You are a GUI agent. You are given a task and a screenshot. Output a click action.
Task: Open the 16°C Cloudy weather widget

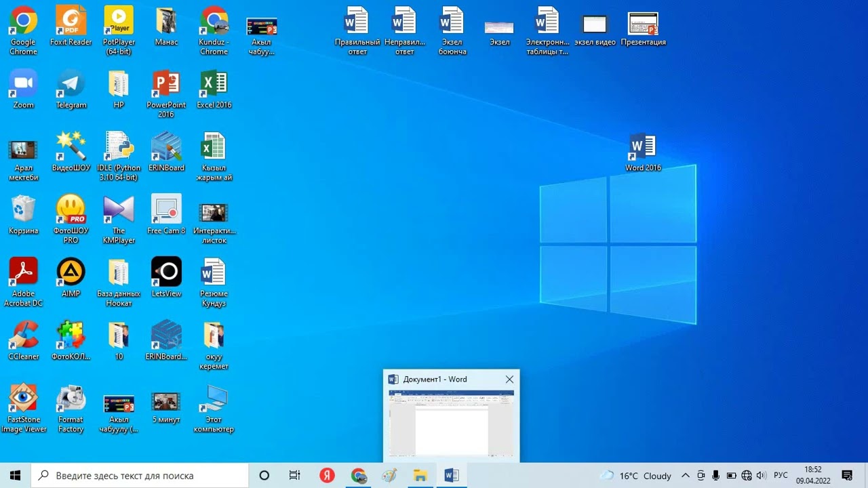(x=636, y=476)
